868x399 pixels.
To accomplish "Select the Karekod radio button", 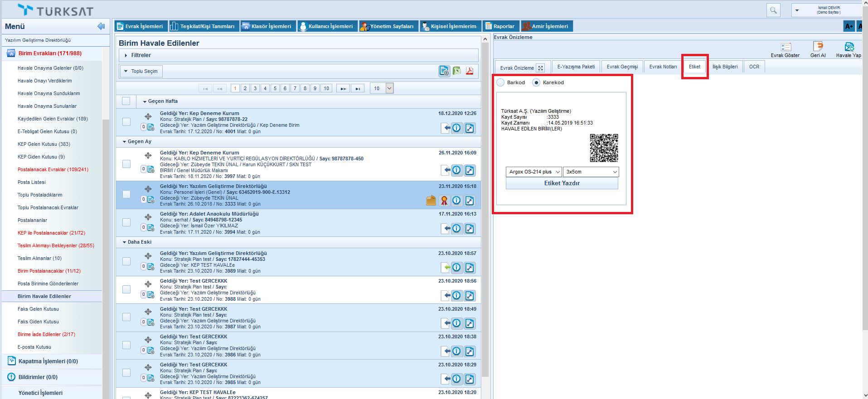I will click(x=536, y=82).
